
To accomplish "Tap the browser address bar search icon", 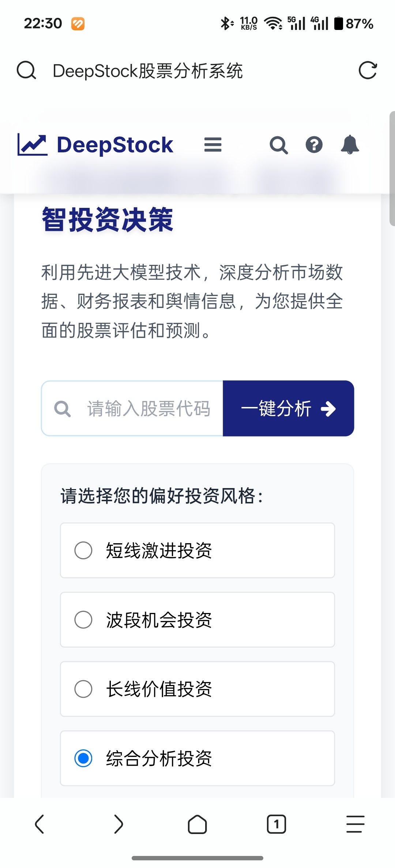I will click(26, 71).
